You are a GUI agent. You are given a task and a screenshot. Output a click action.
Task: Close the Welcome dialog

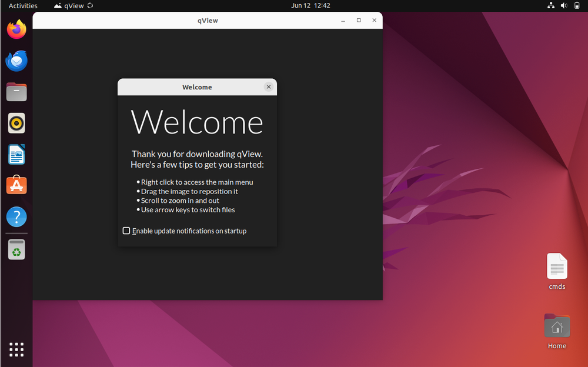(269, 86)
